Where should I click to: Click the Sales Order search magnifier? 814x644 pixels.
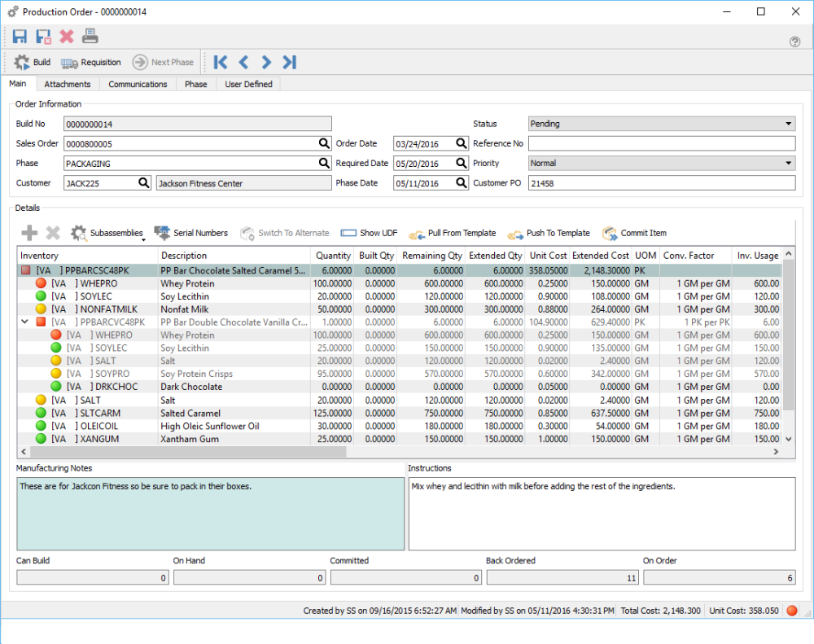(x=325, y=144)
